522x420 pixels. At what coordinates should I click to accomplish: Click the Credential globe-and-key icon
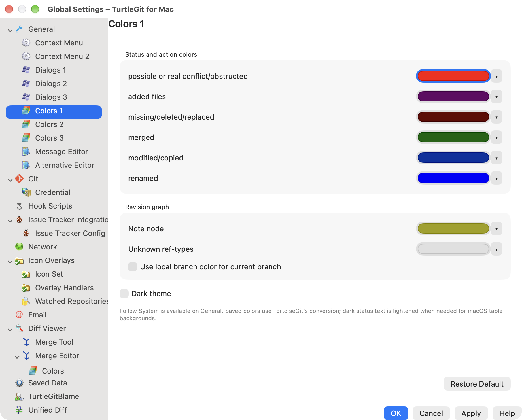[26, 192]
